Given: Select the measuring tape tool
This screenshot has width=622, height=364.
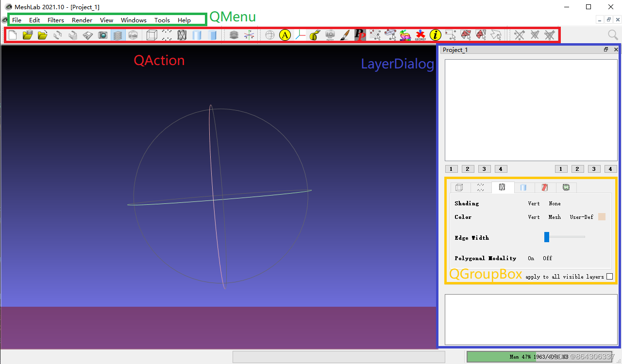Looking at the screenshot, I should pyautogui.click(x=315, y=35).
